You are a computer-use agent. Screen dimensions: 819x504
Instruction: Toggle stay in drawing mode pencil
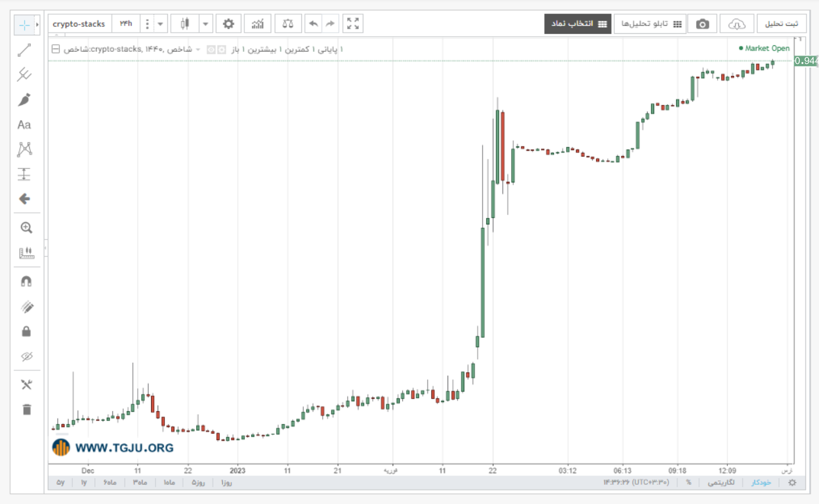pyautogui.click(x=26, y=307)
